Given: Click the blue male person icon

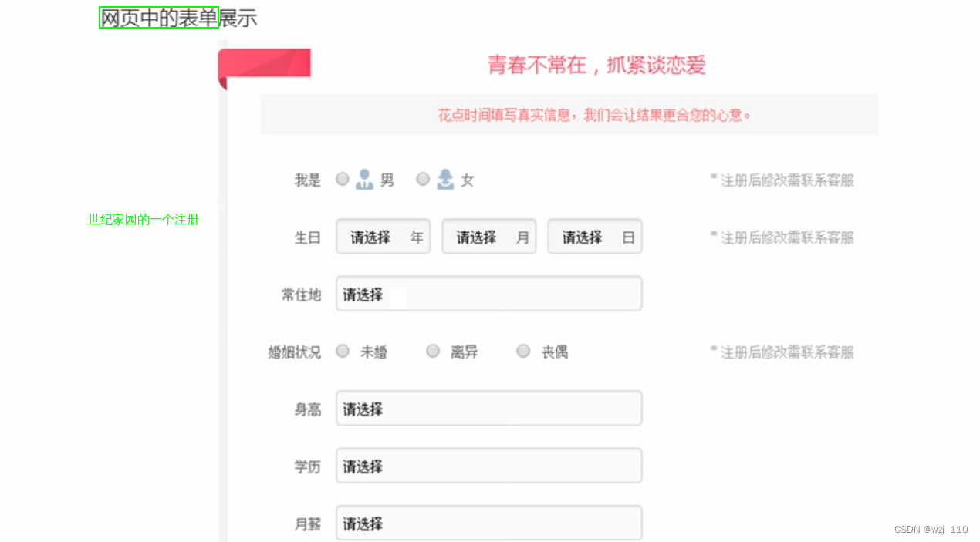Looking at the screenshot, I should pyautogui.click(x=363, y=179).
